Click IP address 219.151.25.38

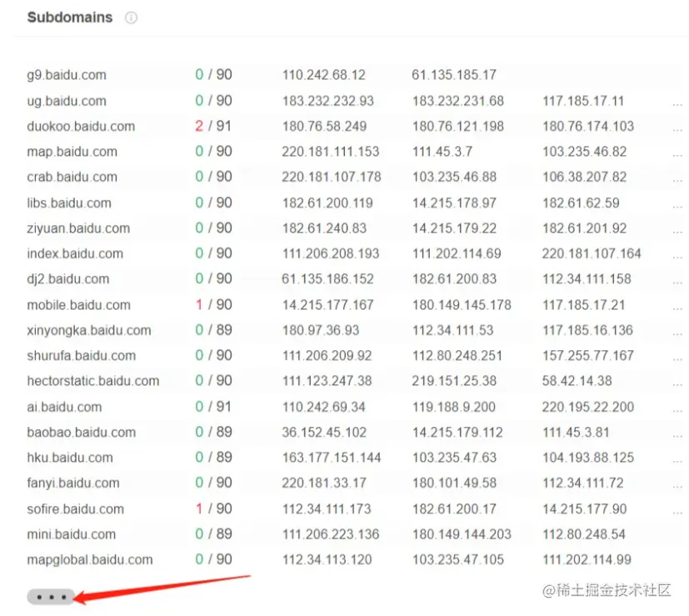tap(454, 381)
